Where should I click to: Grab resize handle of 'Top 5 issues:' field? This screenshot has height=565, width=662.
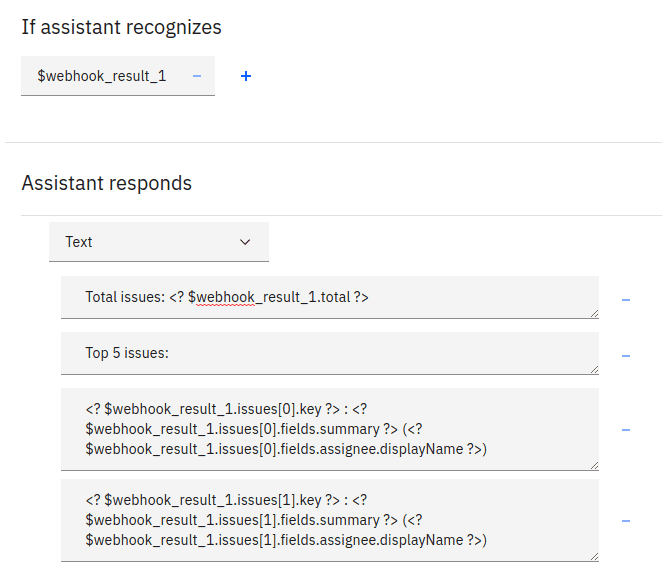[594, 370]
